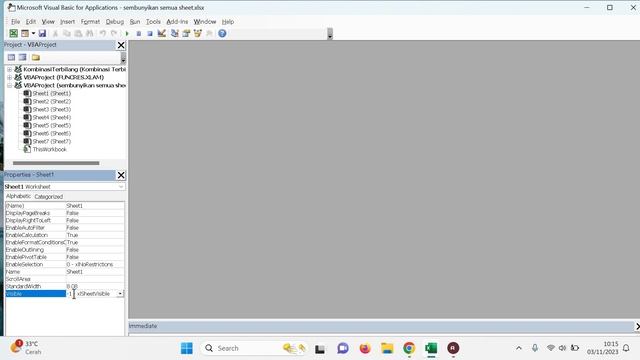Click the Reset (stop) toolbar icon

coord(150,33)
